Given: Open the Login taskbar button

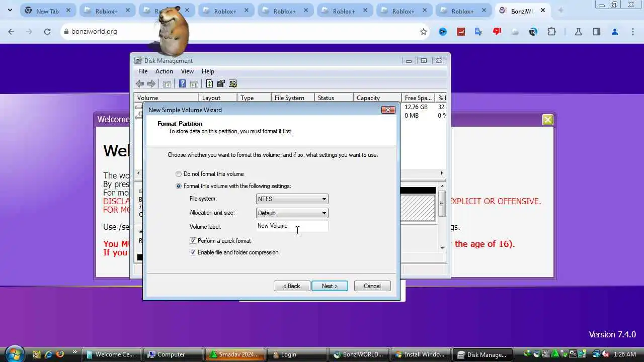Looking at the screenshot, I should (x=296, y=354).
